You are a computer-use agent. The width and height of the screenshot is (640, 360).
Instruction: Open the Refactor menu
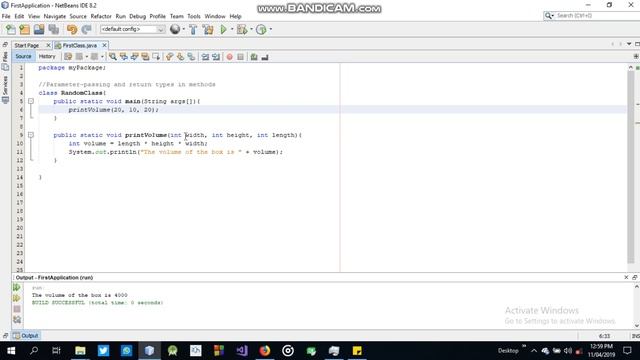(101, 16)
